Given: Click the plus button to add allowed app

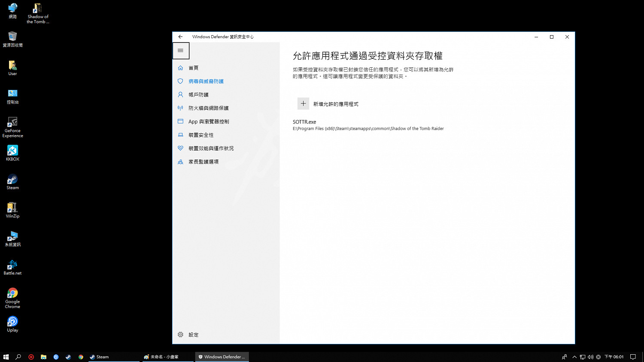Looking at the screenshot, I should tap(303, 104).
